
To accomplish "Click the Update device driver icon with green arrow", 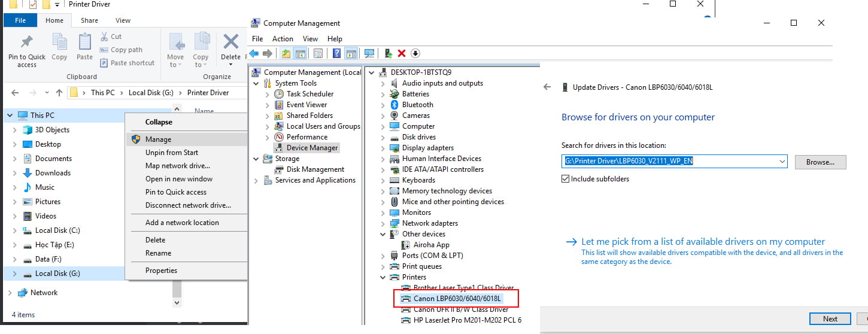I will 389,53.
